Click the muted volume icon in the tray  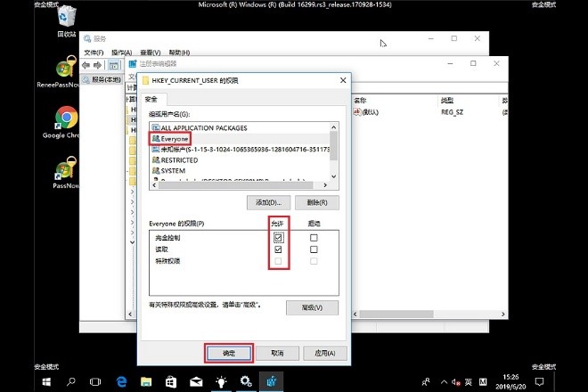[x=456, y=382]
